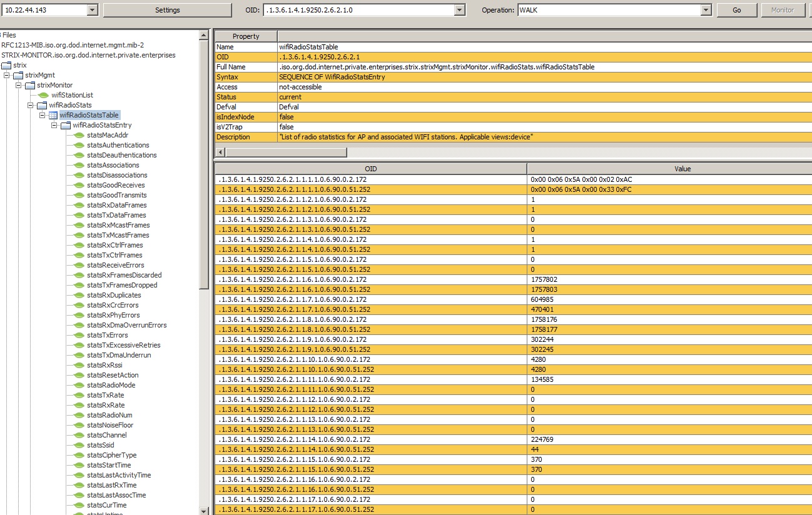
Task: Click the statsAuthentications leaf icon
Action: pyautogui.click(x=79, y=145)
